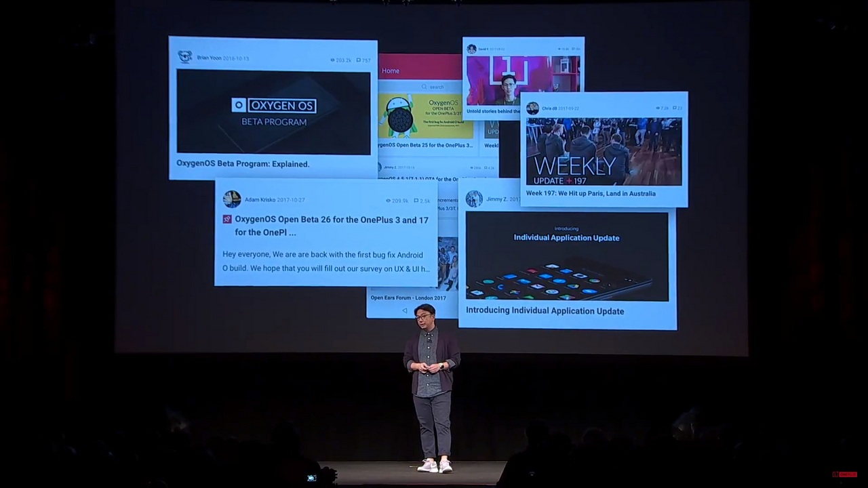Click the author name Jimmy Z. on the large card
The width and height of the screenshot is (868, 488).
pyautogui.click(x=496, y=199)
